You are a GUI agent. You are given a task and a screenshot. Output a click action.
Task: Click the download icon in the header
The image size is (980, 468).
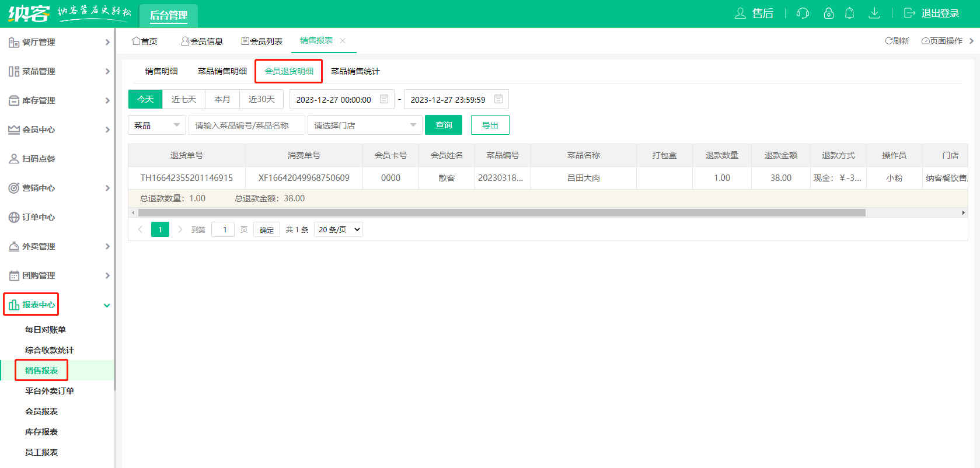click(874, 13)
